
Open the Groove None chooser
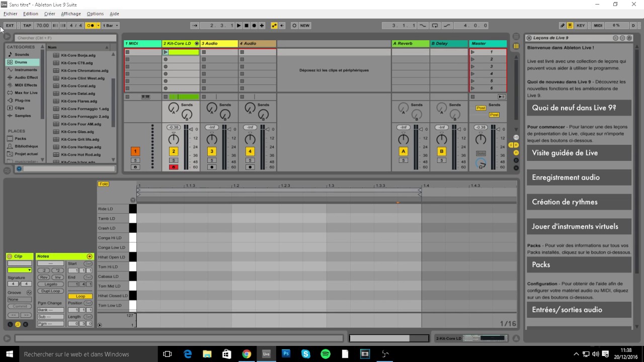[20, 300]
